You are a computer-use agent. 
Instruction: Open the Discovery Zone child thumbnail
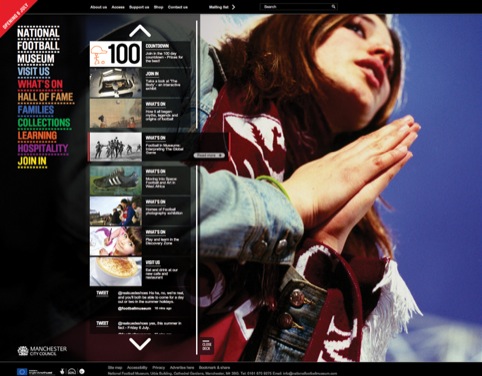[116, 242]
